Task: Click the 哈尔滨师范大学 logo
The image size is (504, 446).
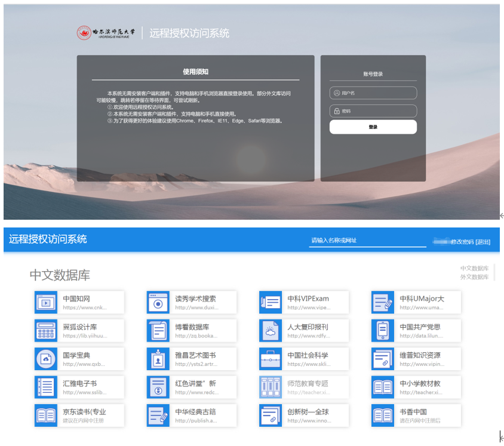Action: [106, 33]
